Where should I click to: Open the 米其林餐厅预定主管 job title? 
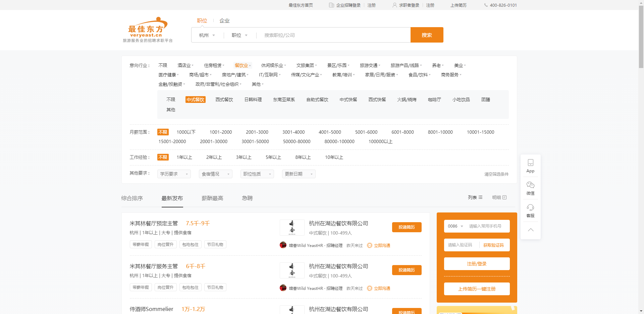154,224
